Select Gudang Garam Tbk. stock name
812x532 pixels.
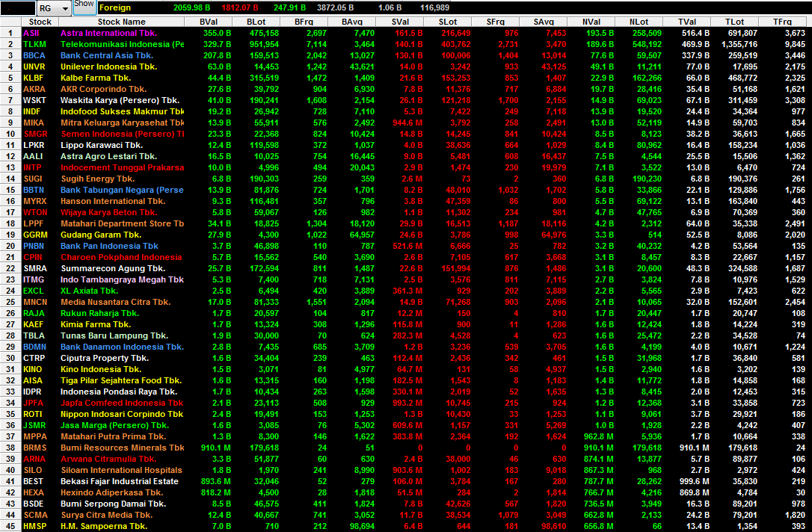coord(101,235)
